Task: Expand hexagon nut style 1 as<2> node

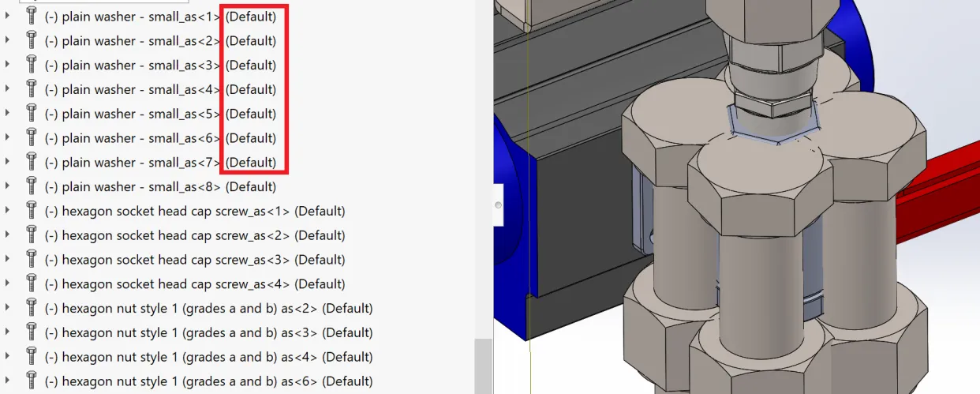Action: pyautogui.click(x=8, y=309)
